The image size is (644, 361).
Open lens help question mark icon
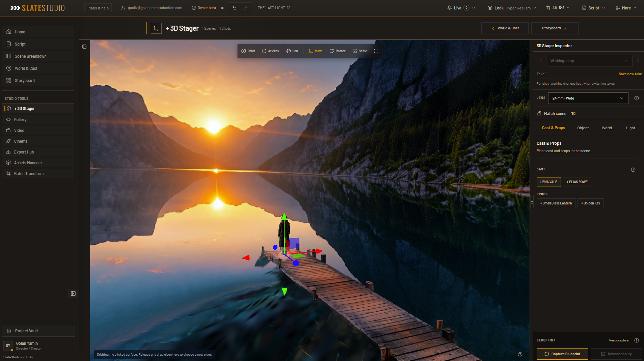[x=637, y=98]
